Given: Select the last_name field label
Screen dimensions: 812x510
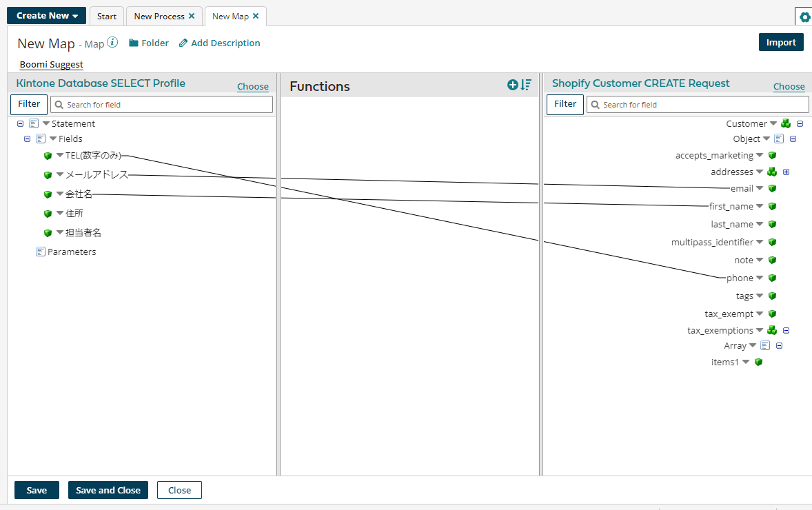Looking at the screenshot, I should pos(732,224).
